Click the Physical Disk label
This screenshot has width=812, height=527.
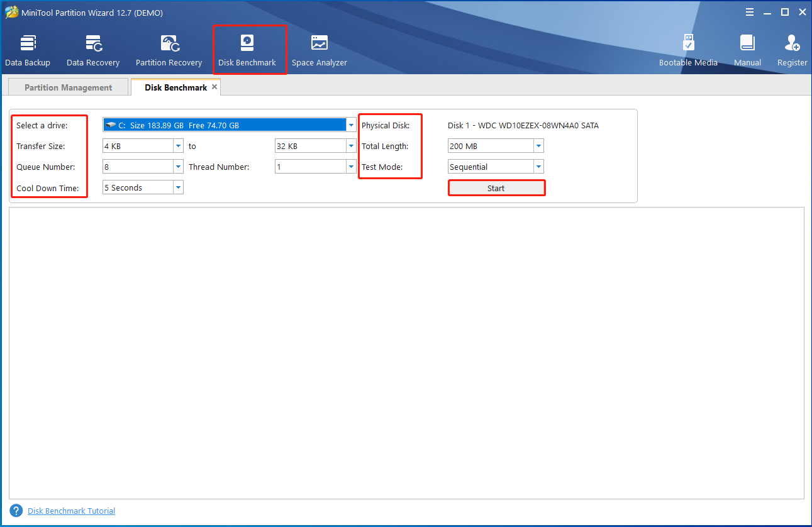386,125
